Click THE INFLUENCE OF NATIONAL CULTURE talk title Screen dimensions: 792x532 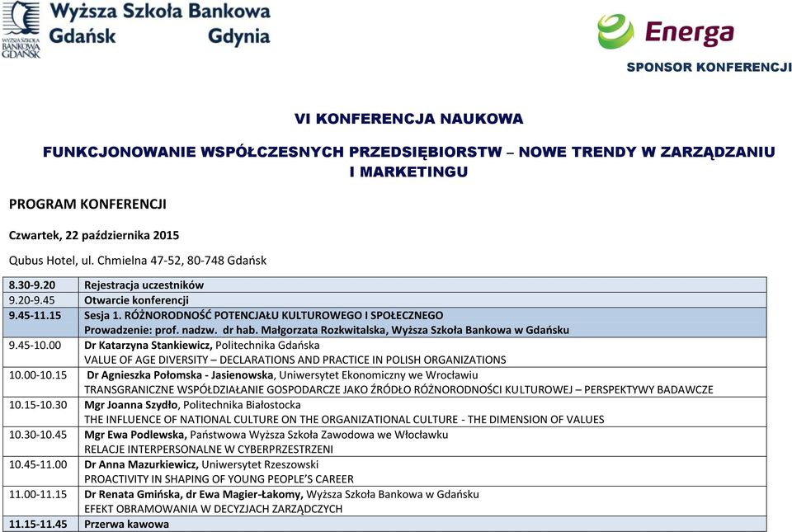pos(344,420)
